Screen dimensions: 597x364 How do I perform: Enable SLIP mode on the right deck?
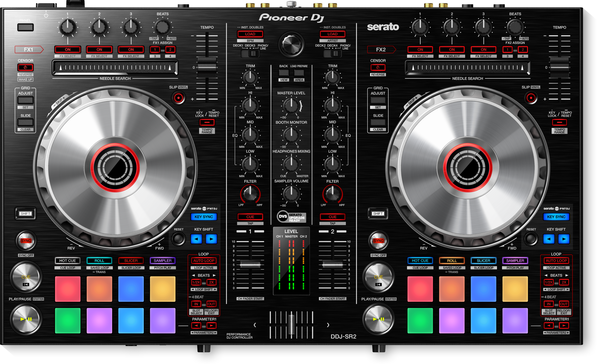click(531, 98)
